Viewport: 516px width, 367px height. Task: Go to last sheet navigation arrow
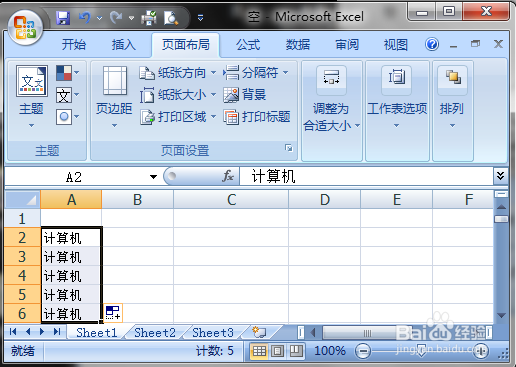pyautogui.click(x=57, y=332)
